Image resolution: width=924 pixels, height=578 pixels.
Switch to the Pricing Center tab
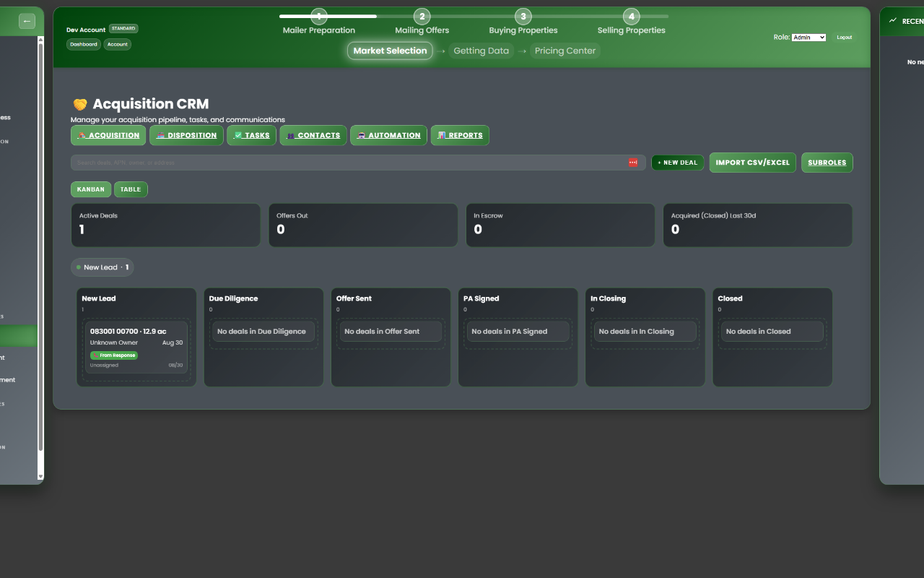coord(565,51)
